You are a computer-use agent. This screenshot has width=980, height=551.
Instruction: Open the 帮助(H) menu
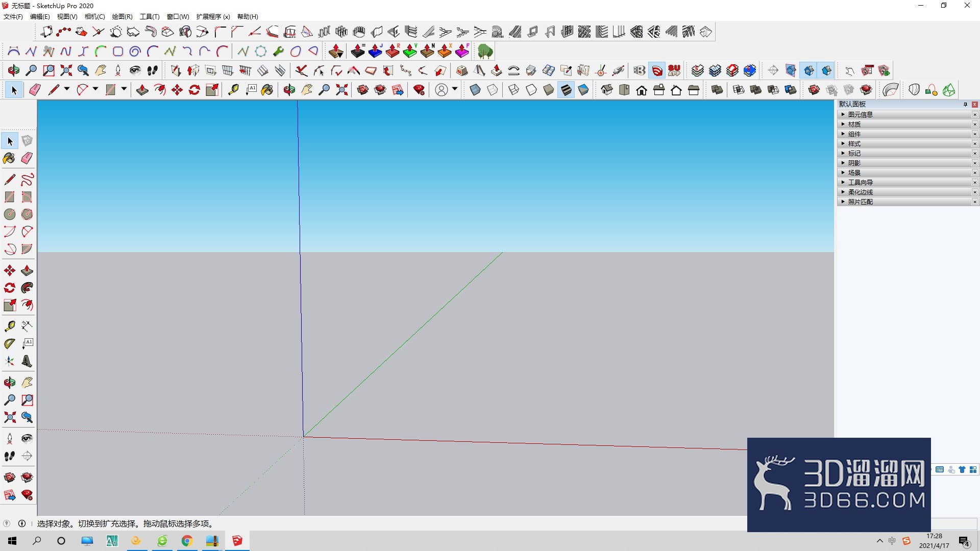tap(248, 17)
